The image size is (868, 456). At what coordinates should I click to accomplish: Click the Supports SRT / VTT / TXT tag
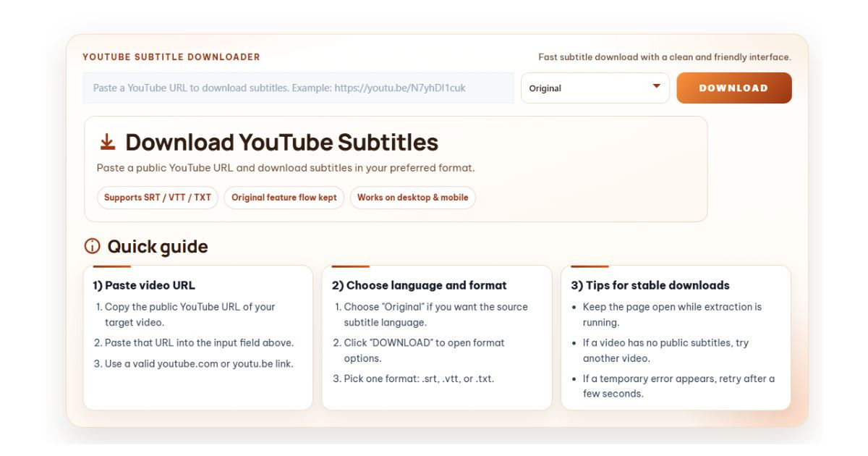click(x=158, y=198)
